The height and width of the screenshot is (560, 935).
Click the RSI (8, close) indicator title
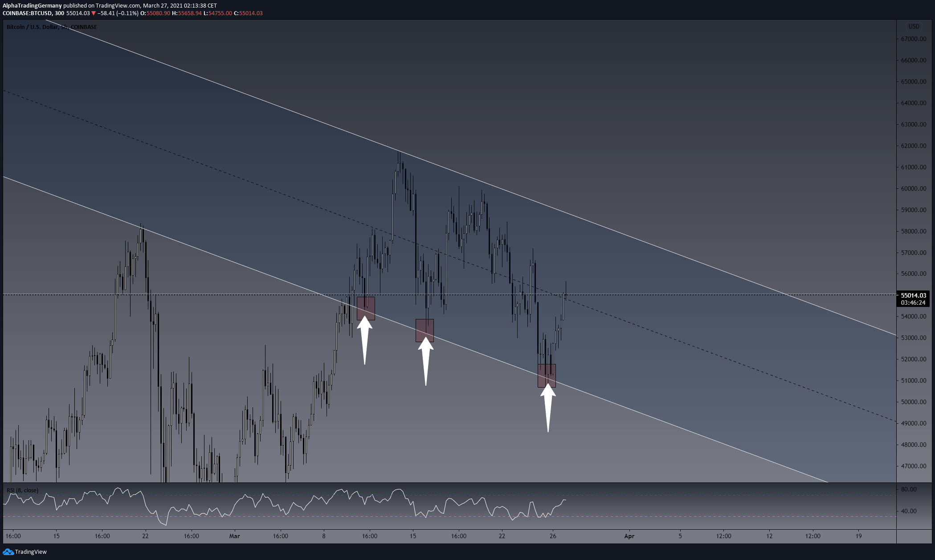click(22, 490)
